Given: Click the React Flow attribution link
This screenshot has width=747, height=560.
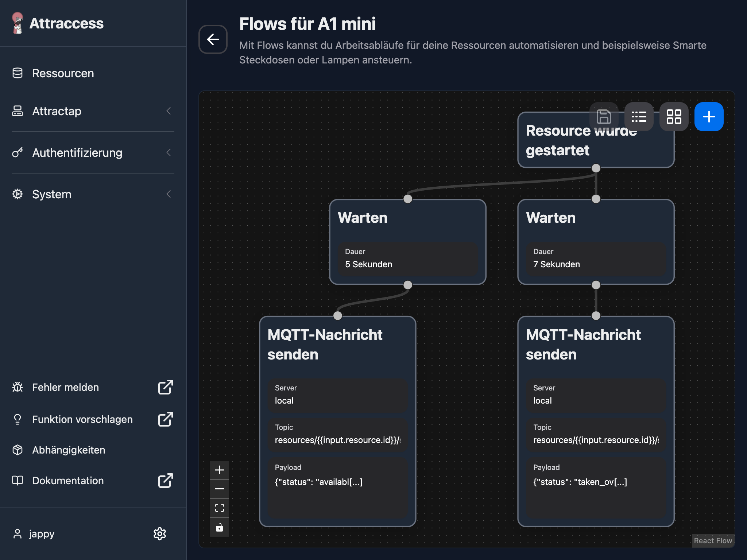Looking at the screenshot, I should click(x=713, y=541).
